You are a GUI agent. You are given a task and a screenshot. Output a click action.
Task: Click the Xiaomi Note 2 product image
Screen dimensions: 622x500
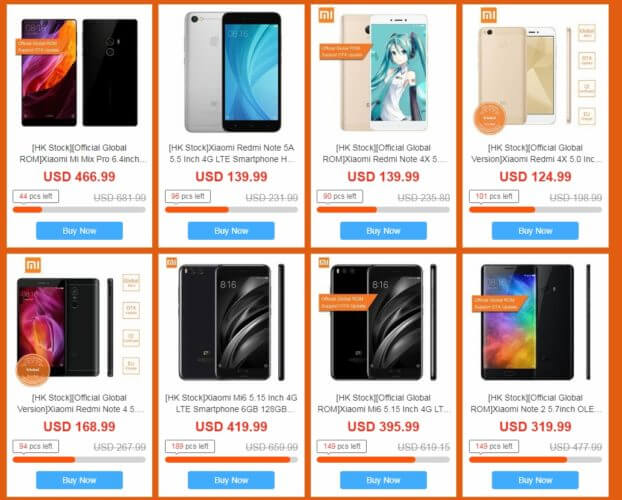point(535,322)
